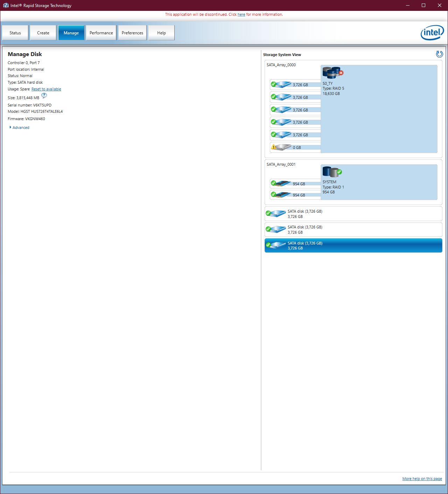Click the 'here' discontinuation info link
Screen dimensions: 448x494
(x=241, y=14)
